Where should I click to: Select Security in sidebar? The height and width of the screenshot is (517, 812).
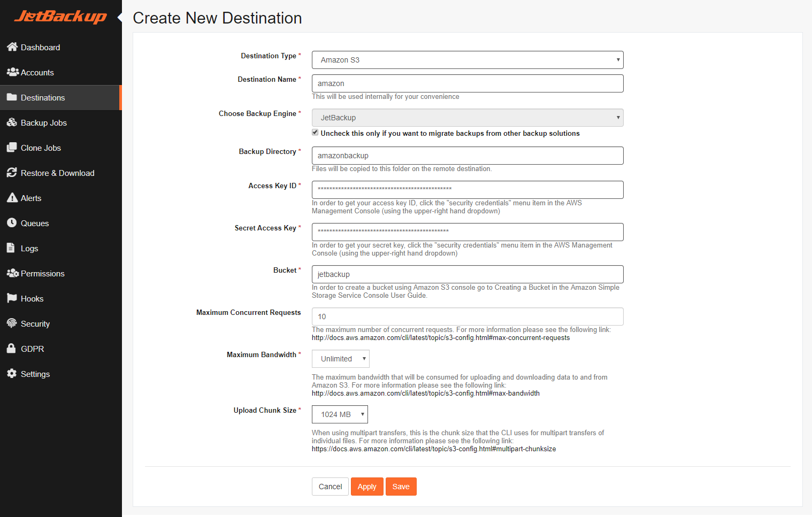61,323
